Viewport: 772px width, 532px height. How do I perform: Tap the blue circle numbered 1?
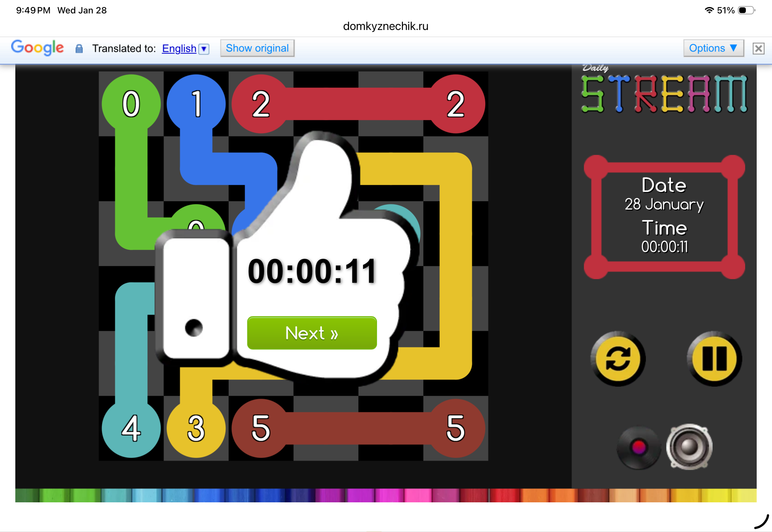pyautogui.click(x=196, y=104)
